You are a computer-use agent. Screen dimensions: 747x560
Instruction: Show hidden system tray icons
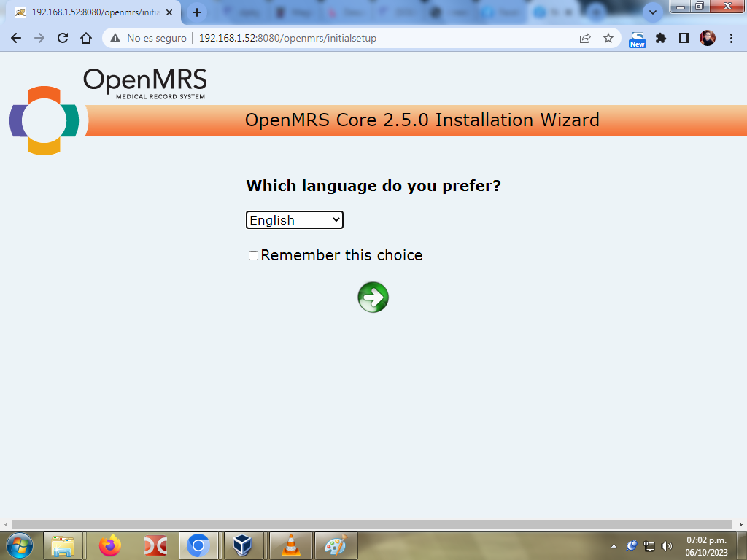tap(614, 546)
